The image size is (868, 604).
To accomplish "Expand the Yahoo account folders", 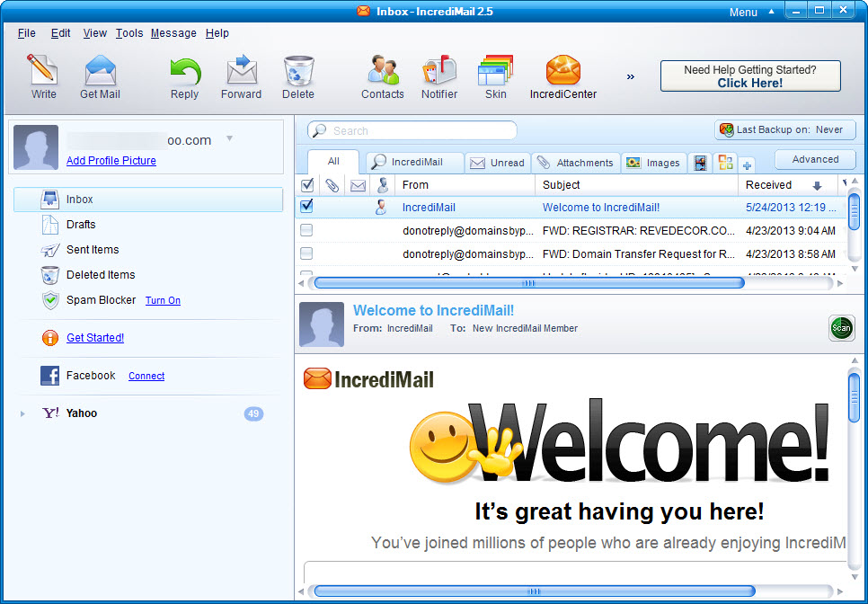I will 22,413.
